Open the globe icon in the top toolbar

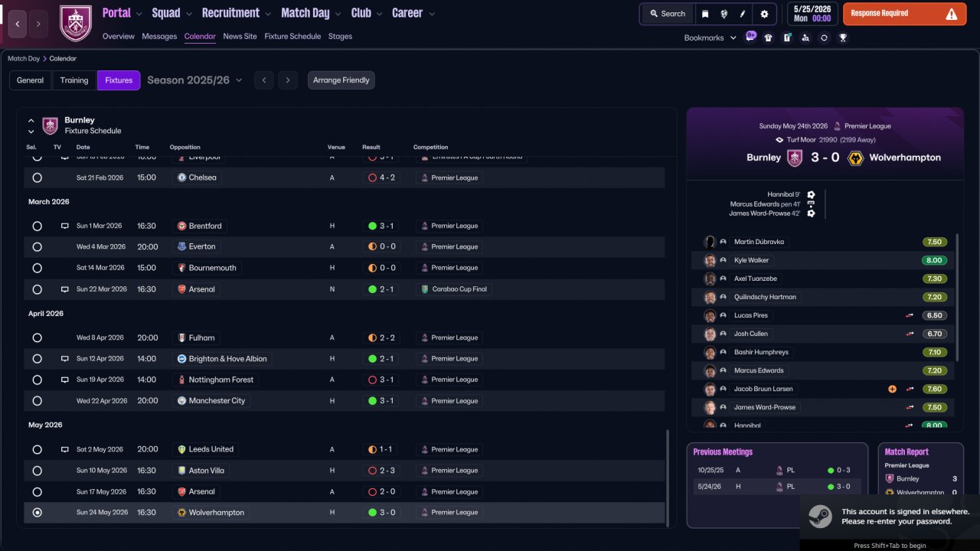[x=724, y=14]
